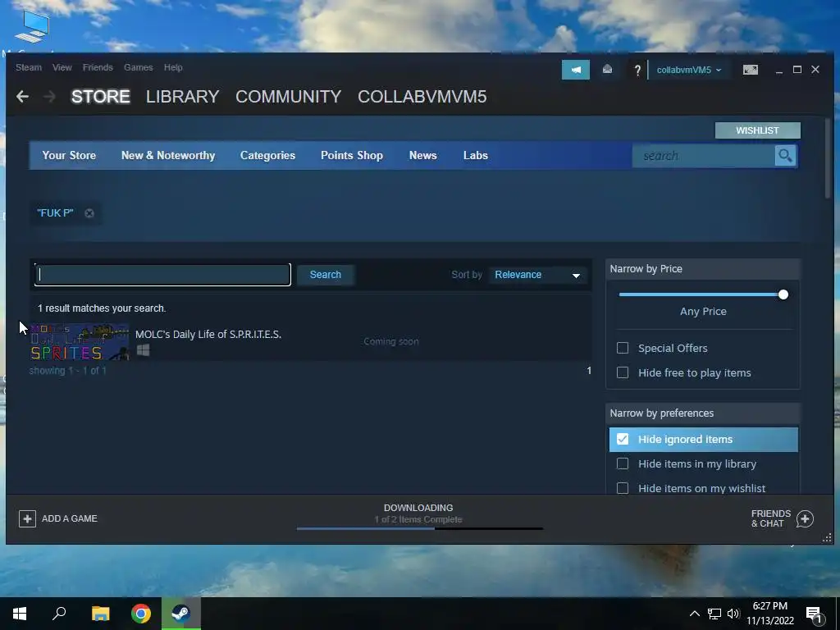Open the Help menu

[173, 67]
